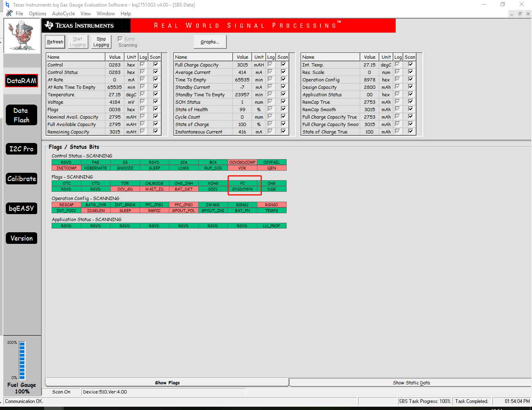Switch to the I2C Pro screen

(x=21, y=149)
